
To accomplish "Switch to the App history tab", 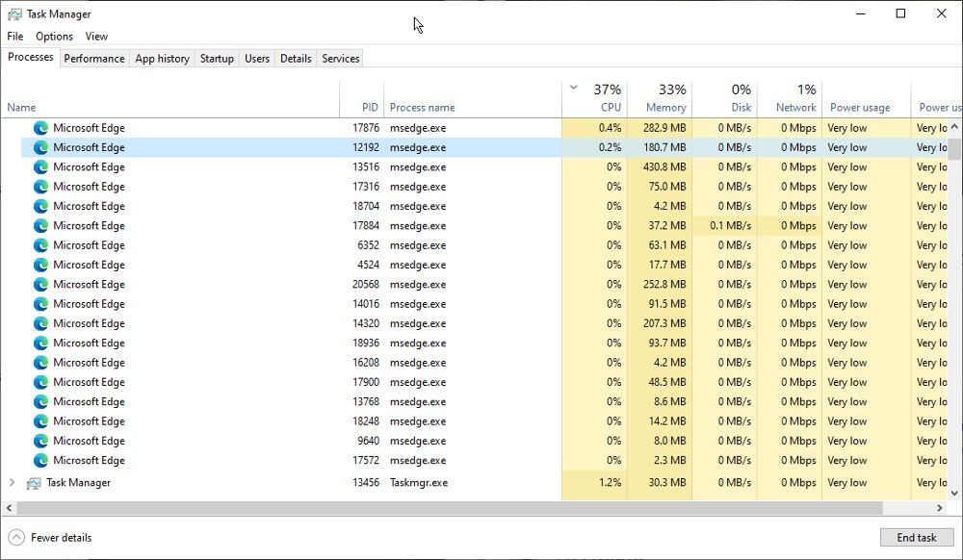I will click(162, 59).
